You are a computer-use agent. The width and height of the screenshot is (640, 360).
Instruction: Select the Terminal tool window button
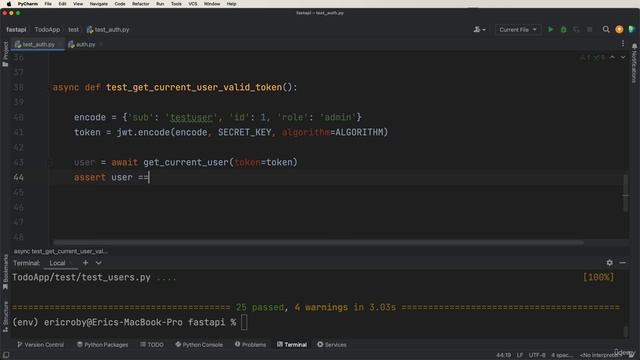point(292,344)
